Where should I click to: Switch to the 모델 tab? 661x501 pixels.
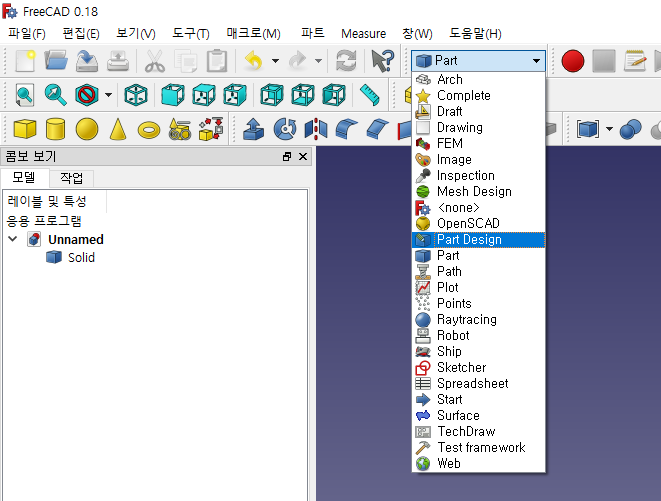(24, 177)
